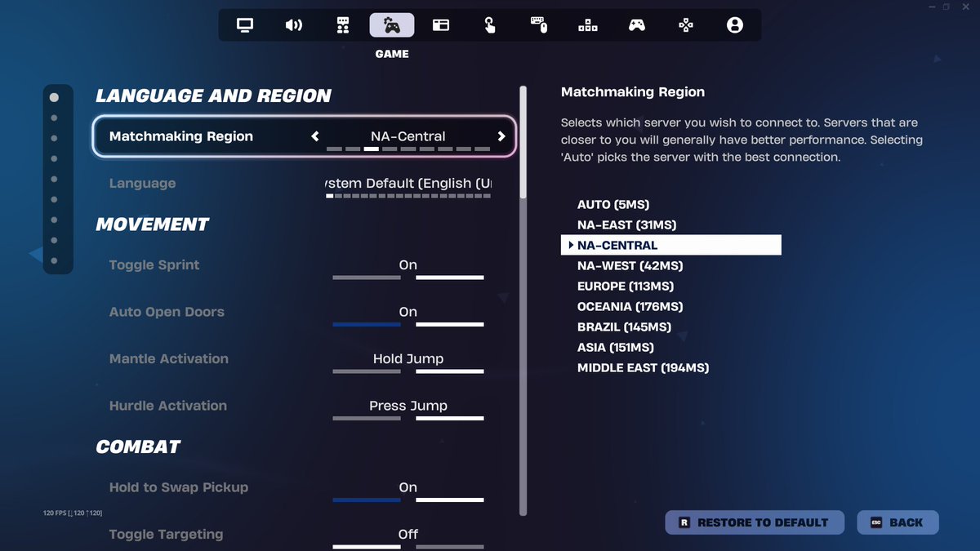
Task: Open the Touch and Motion finger tab
Action: [490, 25]
